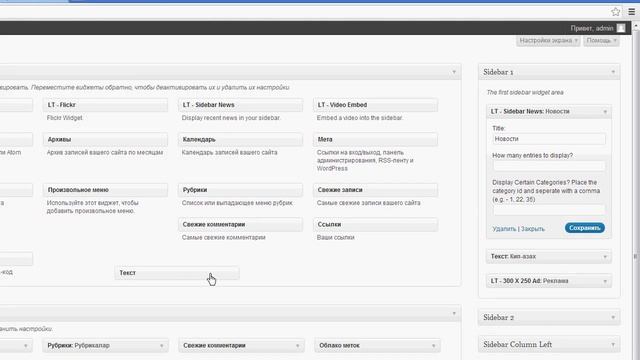Select the available Свежие комментарии widget
Viewport: 640px width, 360px height.
pyautogui.click(x=240, y=225)
